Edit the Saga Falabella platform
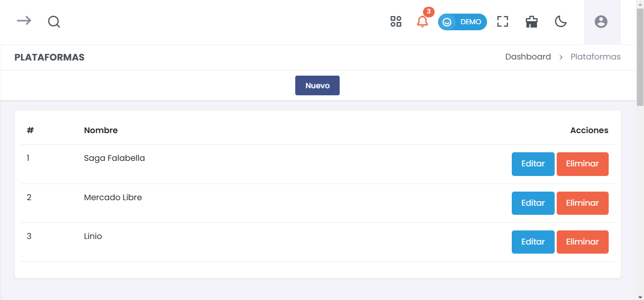The height and width of the screenshot is (300, 644). click(x=533, y=164)
